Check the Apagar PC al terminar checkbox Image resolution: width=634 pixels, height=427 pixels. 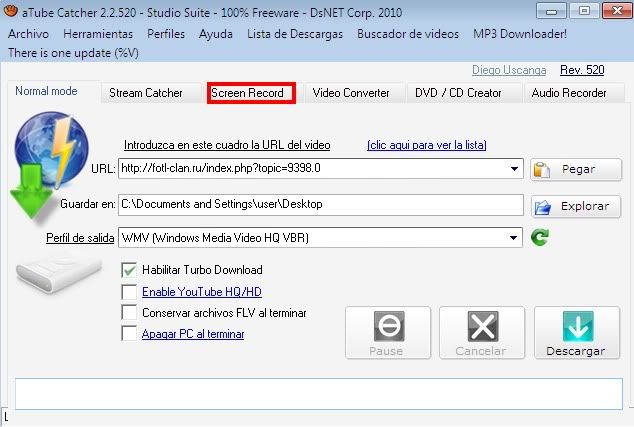click(x=129, y=334)
